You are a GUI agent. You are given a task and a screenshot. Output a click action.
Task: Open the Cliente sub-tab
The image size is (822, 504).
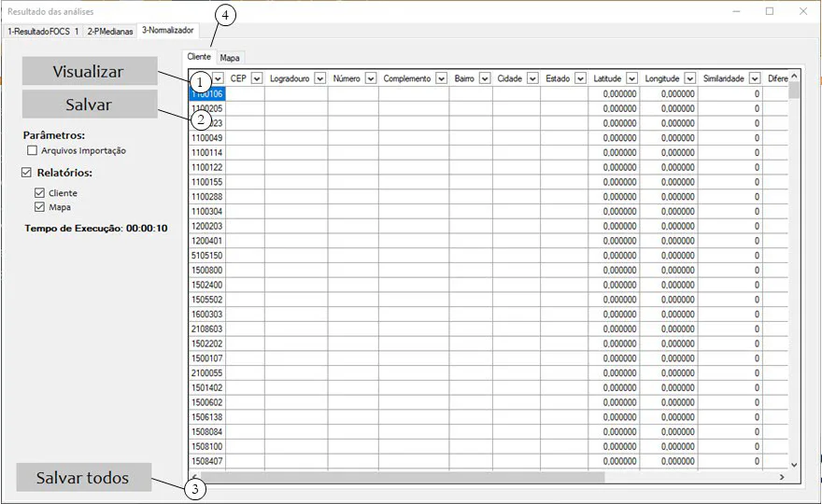coord(199,57)
